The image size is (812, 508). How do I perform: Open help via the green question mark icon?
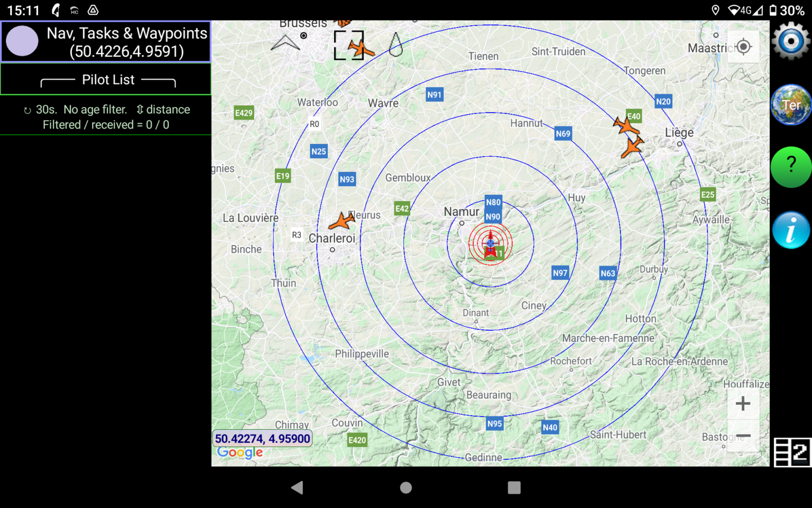[790, 167]
